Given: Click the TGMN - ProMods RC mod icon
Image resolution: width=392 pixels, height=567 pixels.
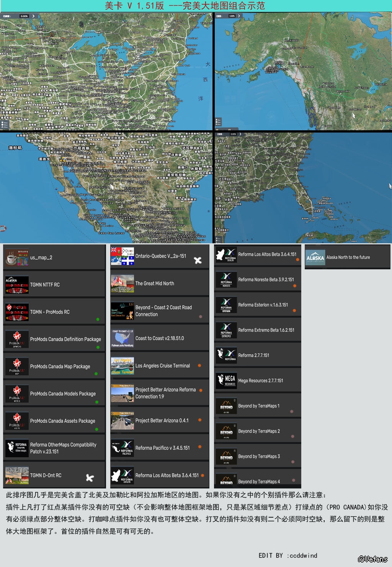Looking at the screenshot, I should tap(17, 312).
